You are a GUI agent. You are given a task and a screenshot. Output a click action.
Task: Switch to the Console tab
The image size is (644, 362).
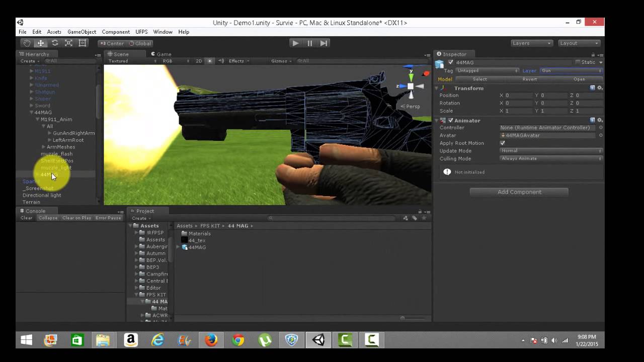point(32,211)
